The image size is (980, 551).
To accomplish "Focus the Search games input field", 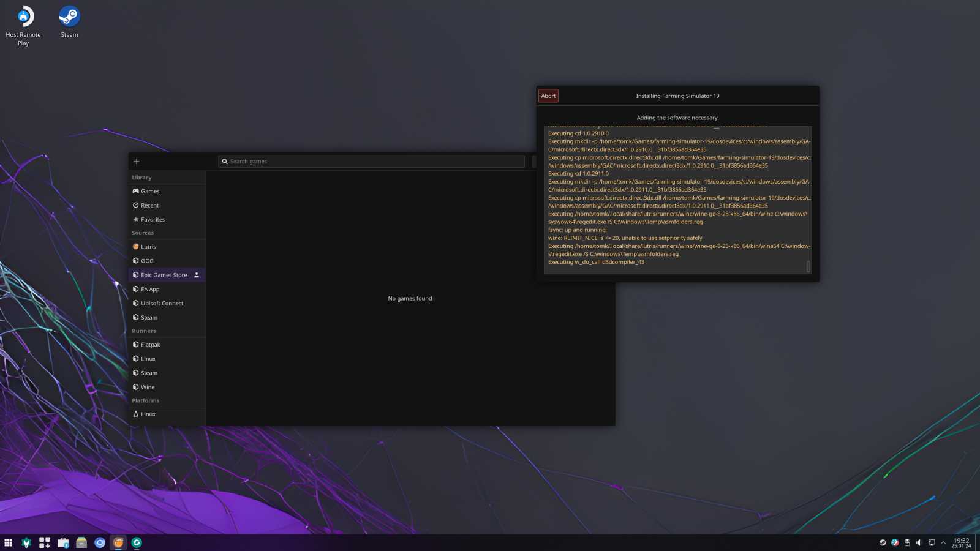I will coord(371,162).
